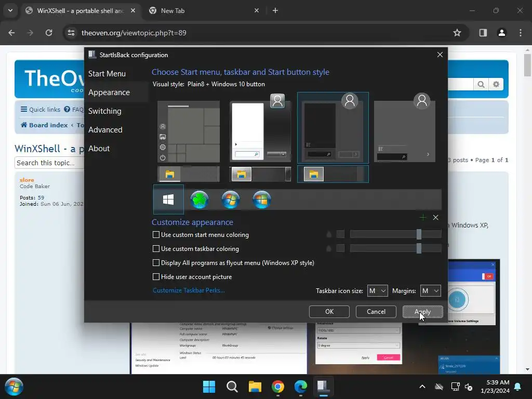Choose the Windows 10 tiles start menu style
Image resolution: width=532 pixels, height=399 pixels.
[x=189, y=131]
